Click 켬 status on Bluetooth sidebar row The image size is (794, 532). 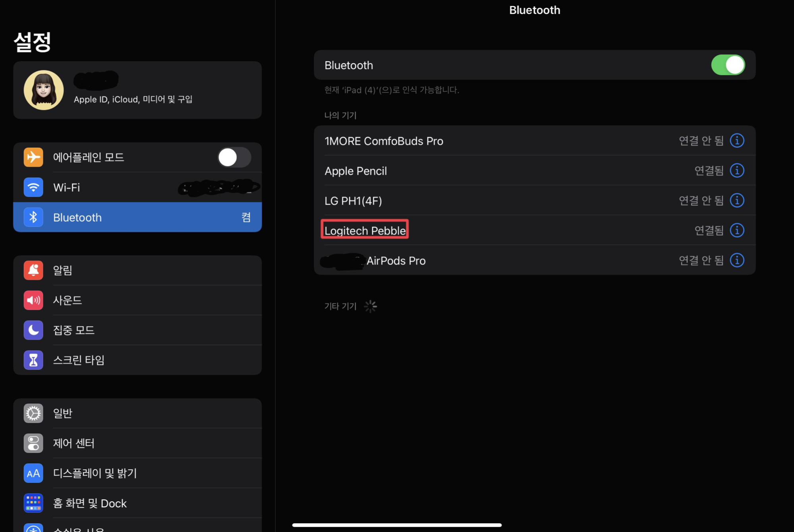(x=246, y=217)
